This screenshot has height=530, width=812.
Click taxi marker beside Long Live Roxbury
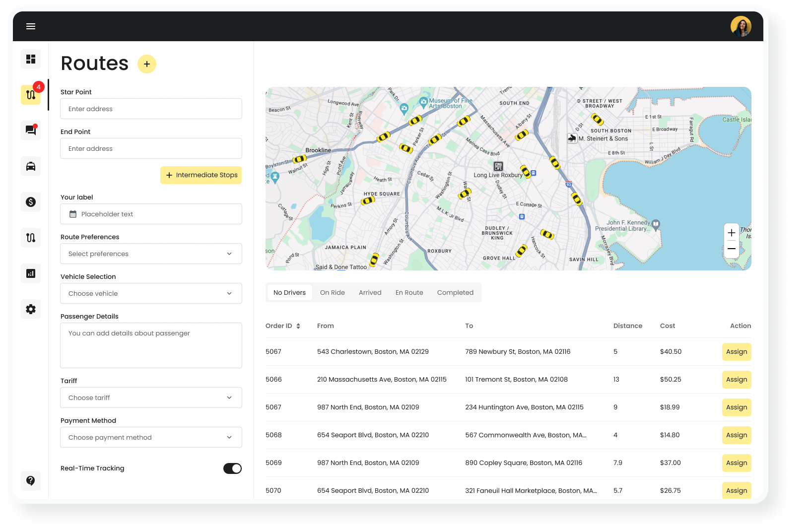point(526,172)
